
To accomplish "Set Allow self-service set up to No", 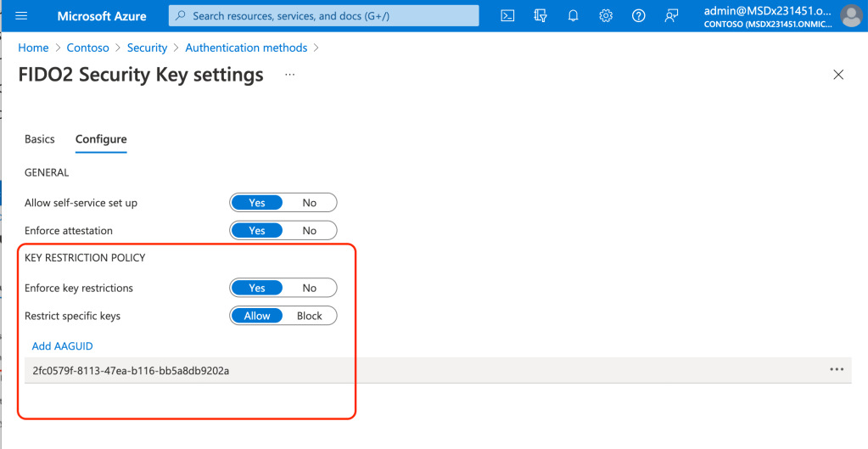I will click(x=310, y=203).
